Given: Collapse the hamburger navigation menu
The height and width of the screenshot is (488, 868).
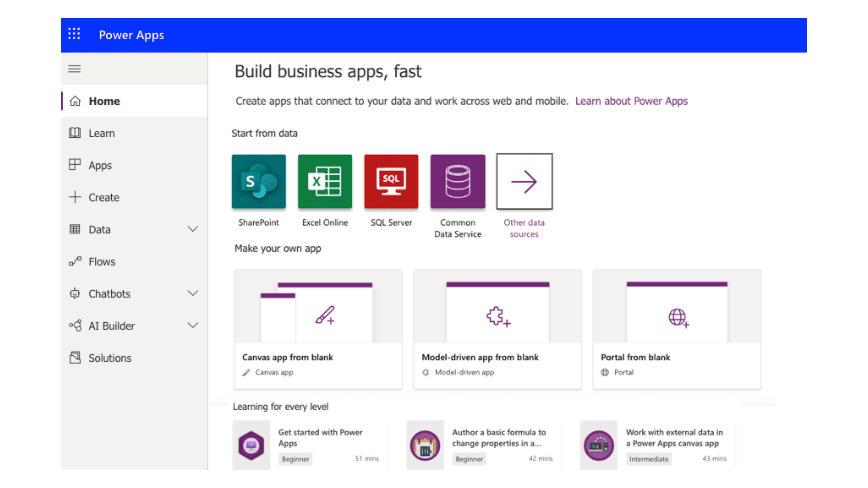Looking at the screenshot, I should tap(74, 69).
